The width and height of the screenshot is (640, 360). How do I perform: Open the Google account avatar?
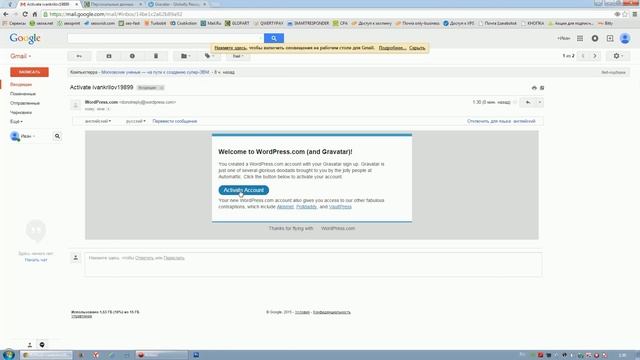(x=625, y=38)
